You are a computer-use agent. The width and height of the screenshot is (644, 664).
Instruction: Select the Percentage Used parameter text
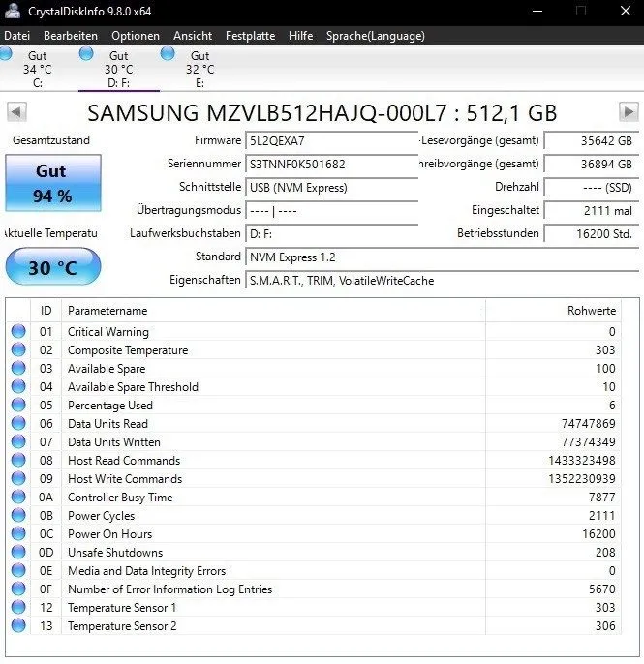point(110,406)
